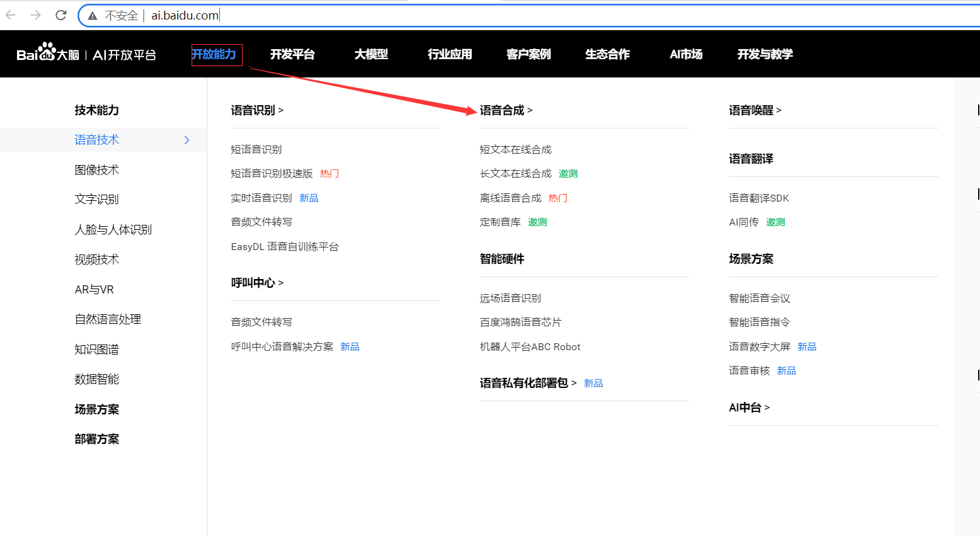Open 短文本在线合成
The width and height of the screenshot is (980, 536).
[516, 149]
